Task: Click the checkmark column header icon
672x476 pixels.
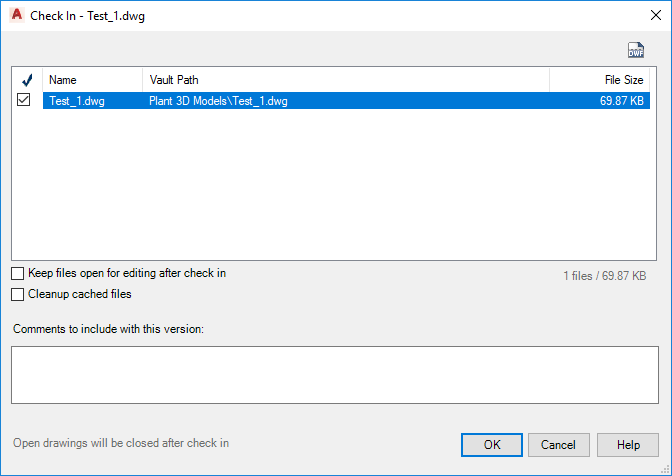Action: point(26,80)
